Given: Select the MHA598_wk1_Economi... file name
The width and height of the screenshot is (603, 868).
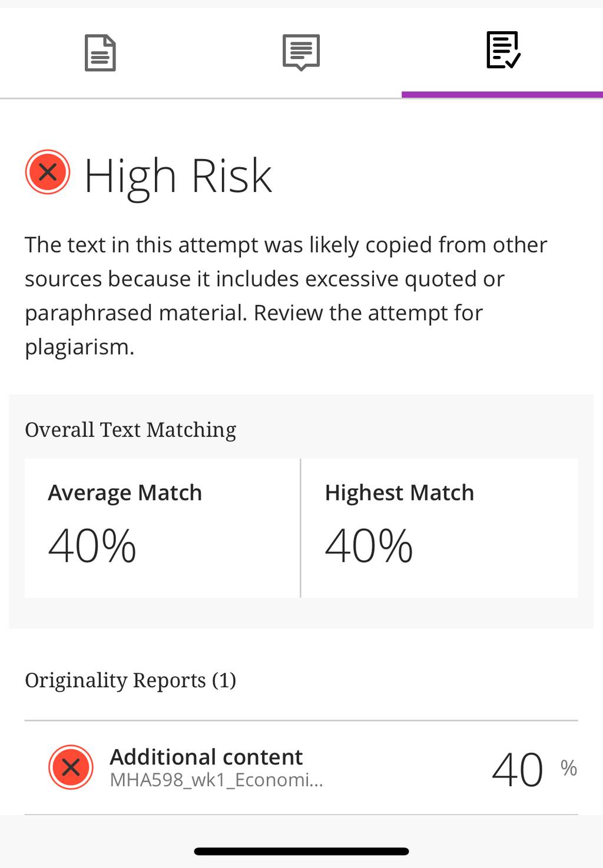Looking at the screenshot, I should coord(217,780).
